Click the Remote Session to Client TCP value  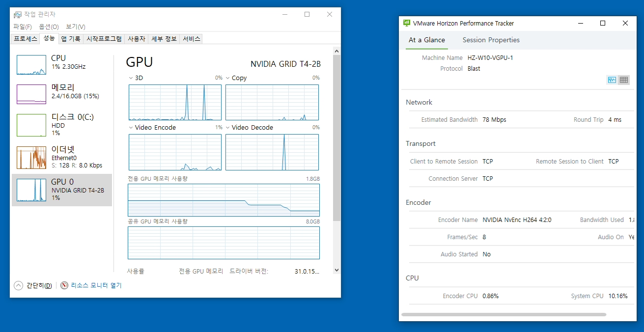[614, 162]
